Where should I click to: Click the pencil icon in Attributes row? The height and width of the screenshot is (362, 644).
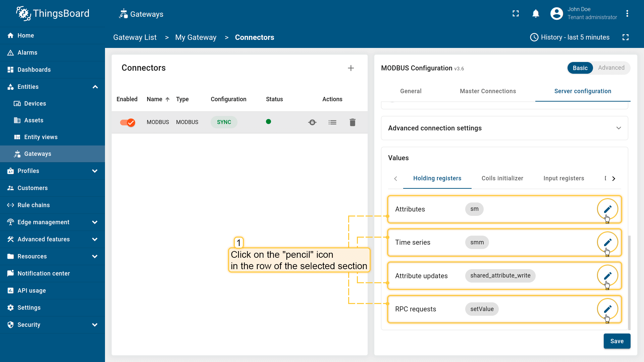click(607, 209)
